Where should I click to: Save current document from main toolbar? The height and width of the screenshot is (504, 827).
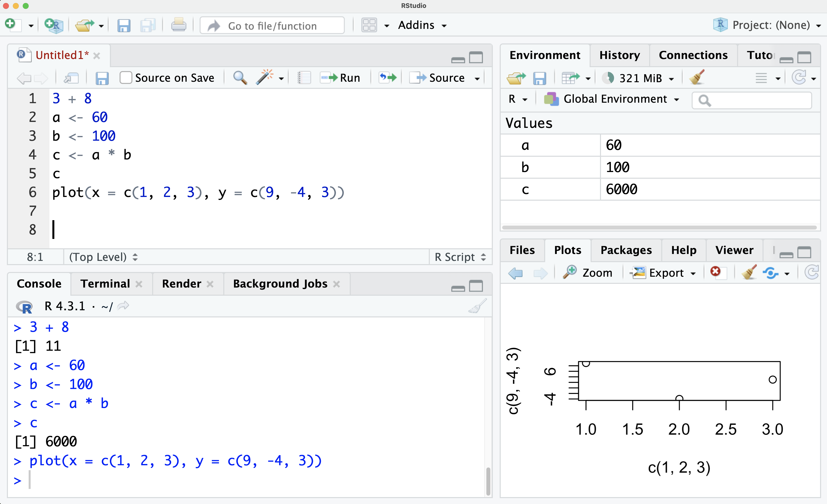point(124,25)
